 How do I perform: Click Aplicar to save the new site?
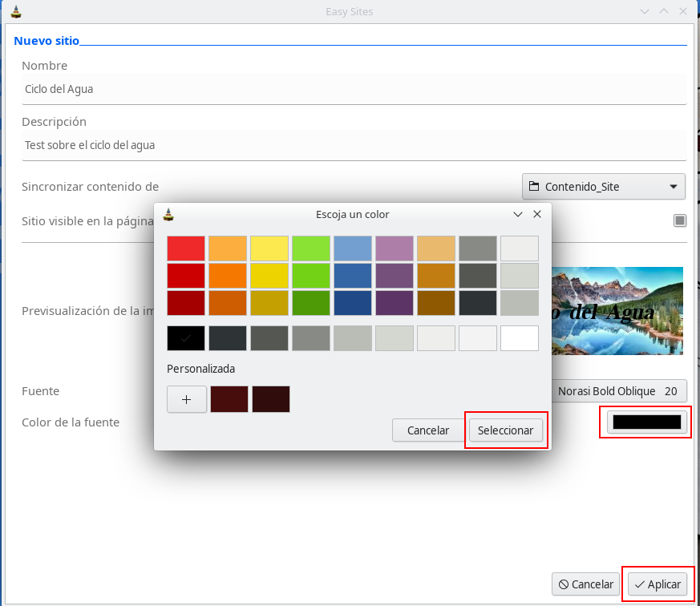[657, 584]
